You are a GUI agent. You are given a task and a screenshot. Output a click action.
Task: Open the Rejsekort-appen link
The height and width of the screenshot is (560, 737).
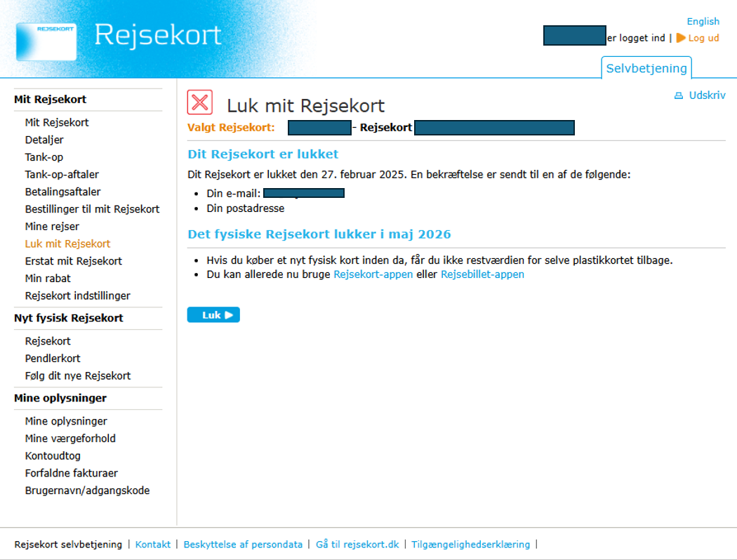pyautogui.click(x=373, y=274)
